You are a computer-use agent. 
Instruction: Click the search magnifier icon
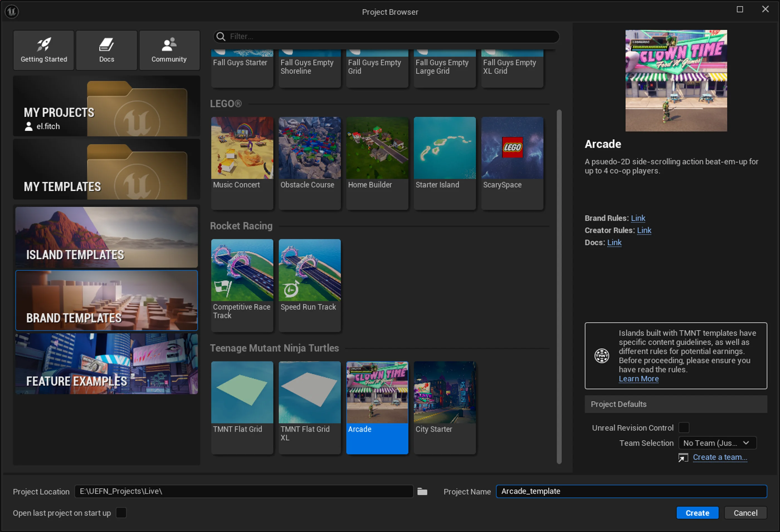coord(221,36)
